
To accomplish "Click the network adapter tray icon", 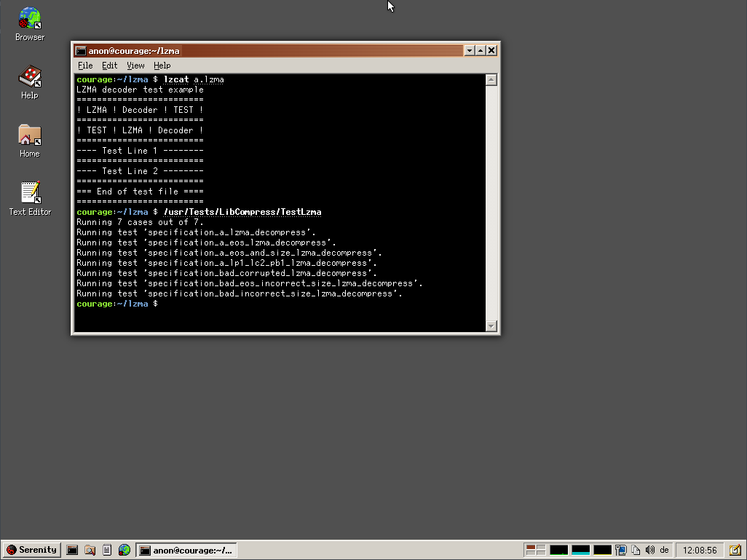I will [x=620, y=550].
